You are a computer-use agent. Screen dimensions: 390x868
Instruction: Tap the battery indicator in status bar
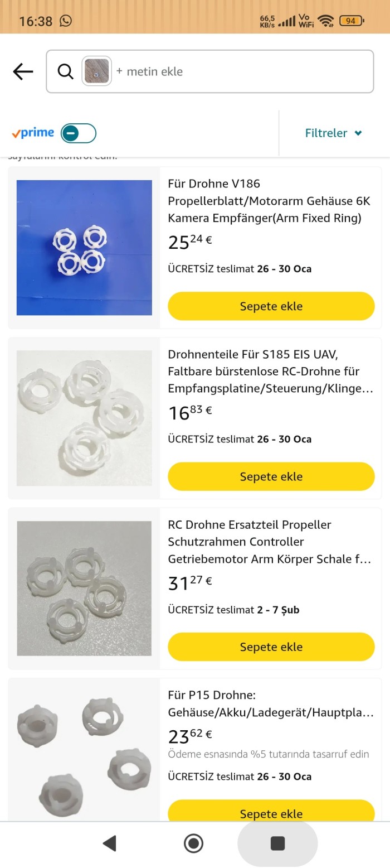click(351, 21)
